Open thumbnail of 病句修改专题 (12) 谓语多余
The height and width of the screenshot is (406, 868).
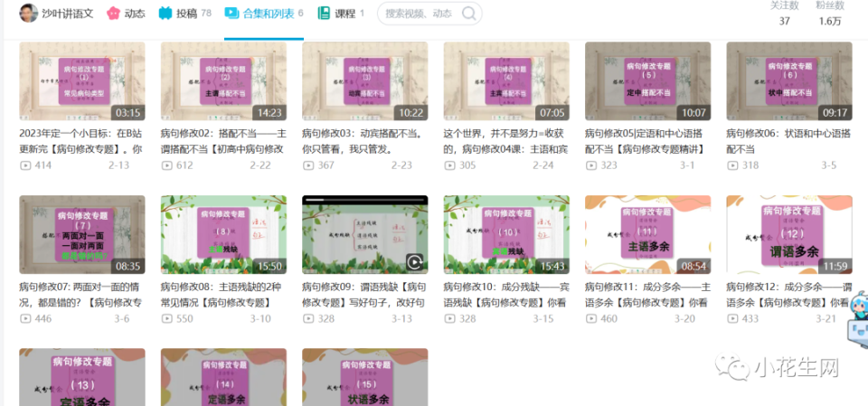789,235
